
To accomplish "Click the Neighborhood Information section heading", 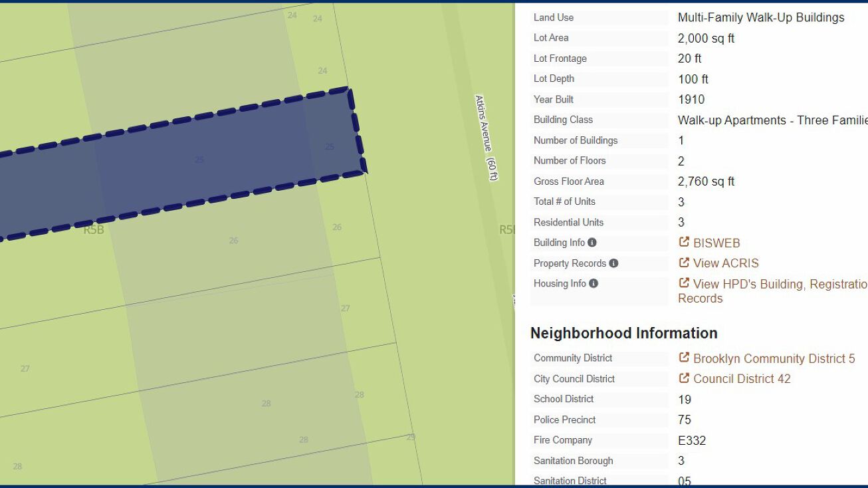I will click(623, 333).
